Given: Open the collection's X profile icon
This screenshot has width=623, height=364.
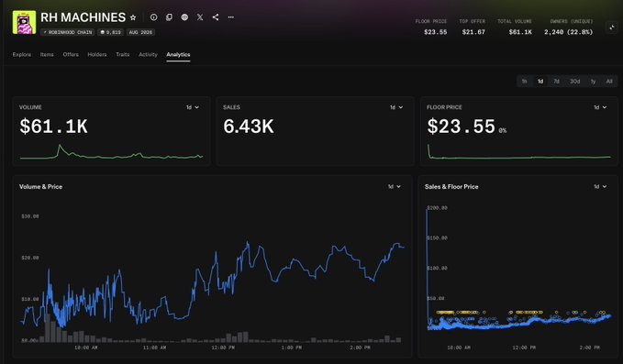Looking at the screenshot, I should pyautogui.click(x=200, y=17).
